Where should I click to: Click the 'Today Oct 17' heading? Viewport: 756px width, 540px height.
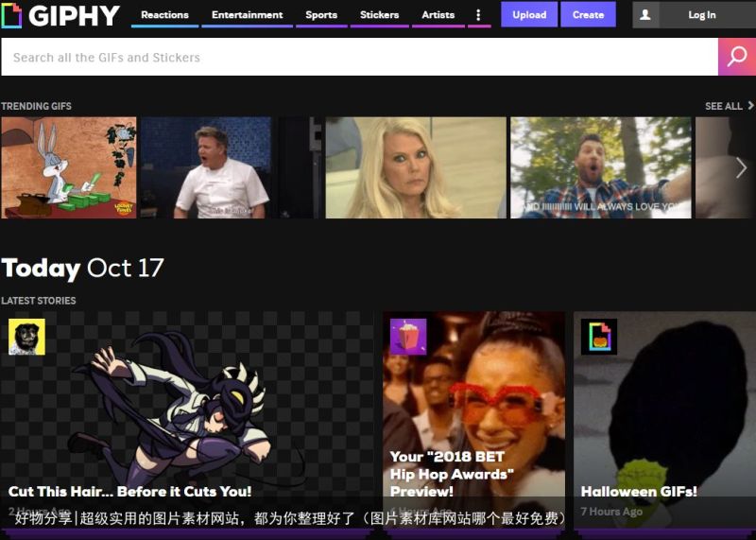(82, 269)
